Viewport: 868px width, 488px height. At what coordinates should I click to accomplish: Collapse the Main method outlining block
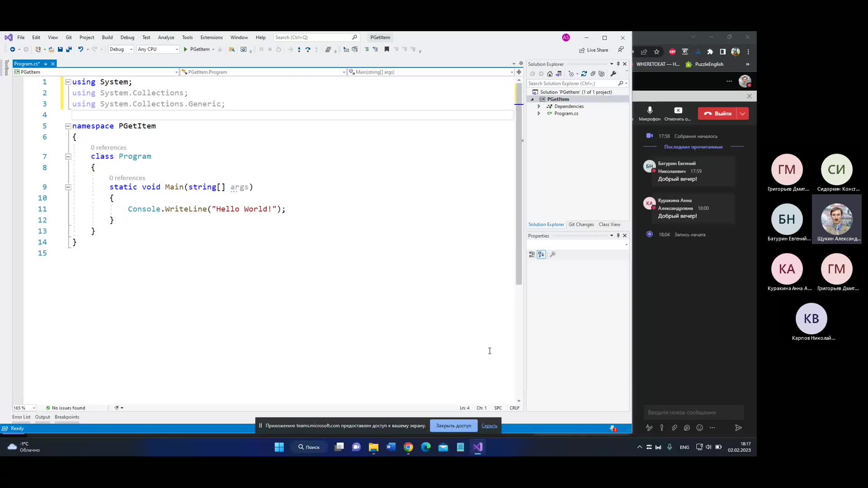click(68, 187)
